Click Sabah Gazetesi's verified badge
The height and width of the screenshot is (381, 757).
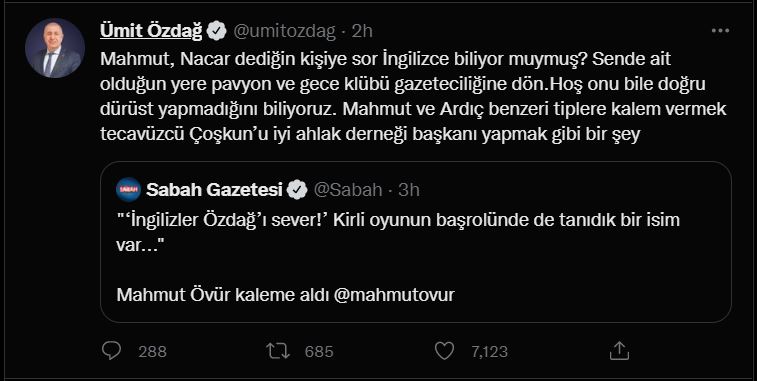297,190
